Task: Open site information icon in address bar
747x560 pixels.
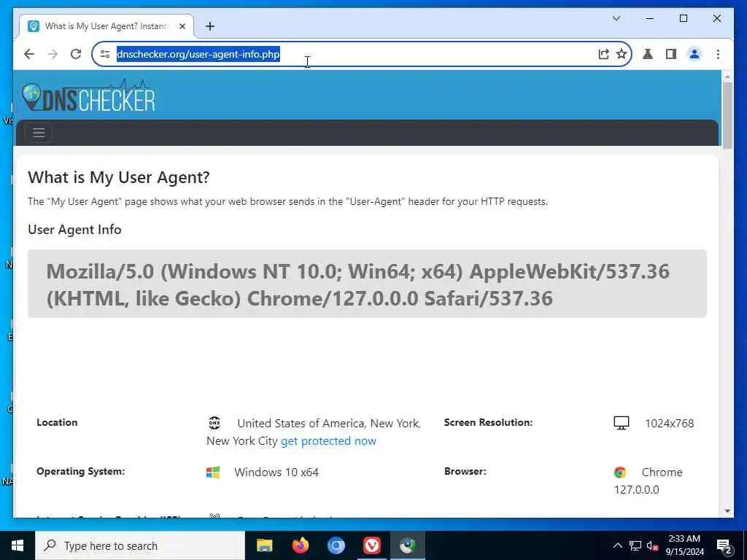Action: [105, 54]
